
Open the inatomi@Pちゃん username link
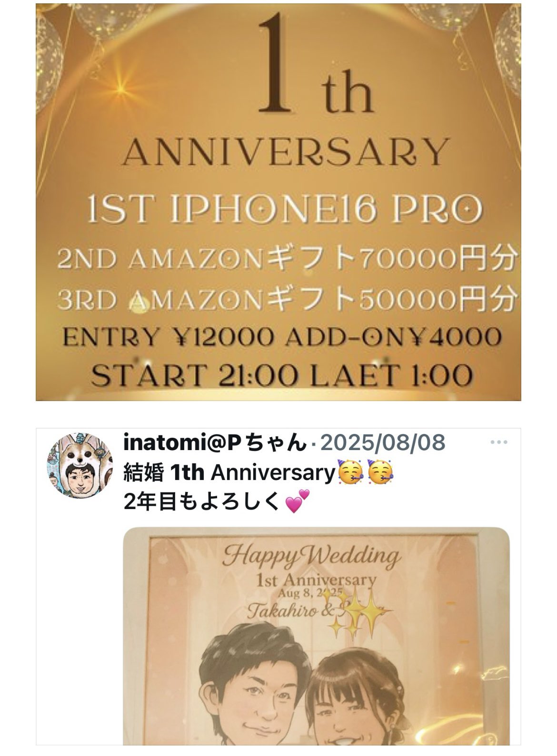click(x=215, y=443)
